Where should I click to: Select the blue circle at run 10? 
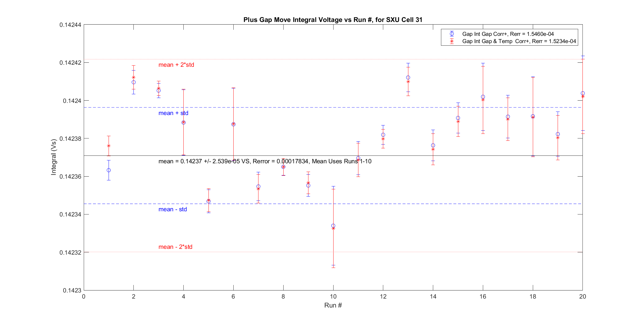[333, 226]
